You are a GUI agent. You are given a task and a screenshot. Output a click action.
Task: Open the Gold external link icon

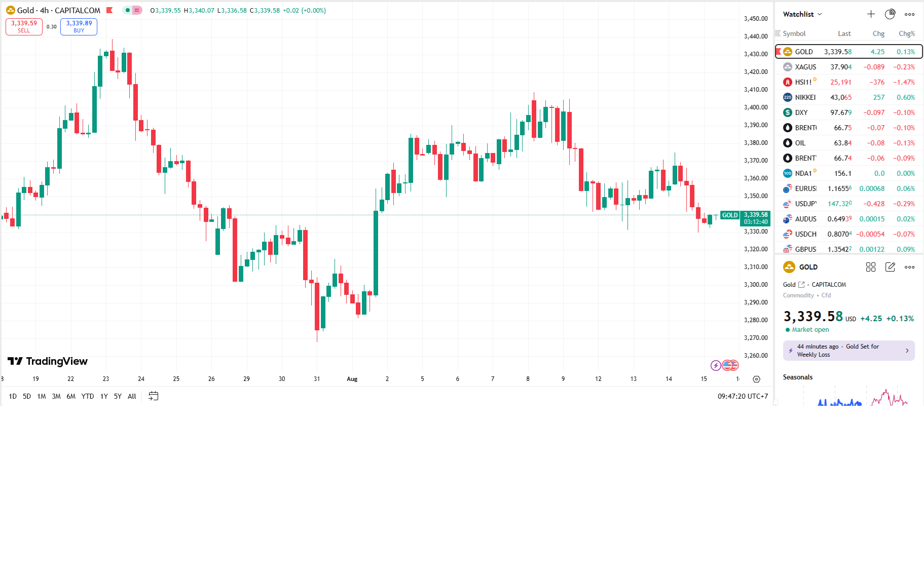[x=801, y=285]
